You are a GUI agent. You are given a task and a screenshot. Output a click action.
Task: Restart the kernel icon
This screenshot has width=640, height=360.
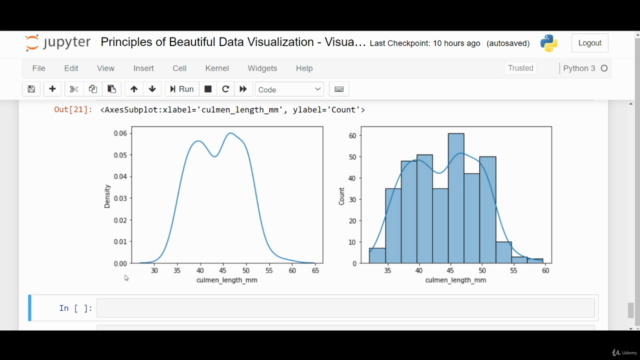225,89
